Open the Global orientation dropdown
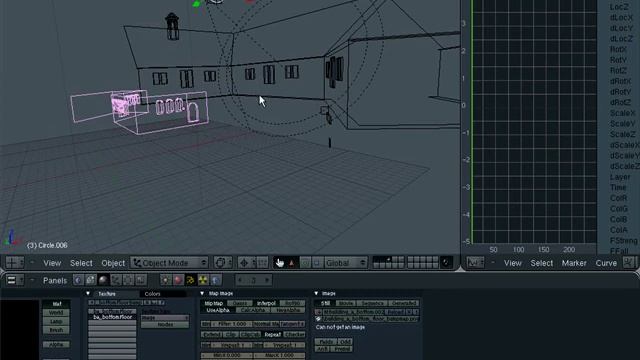This screenshot has height=360, width=640. (345, 262)
